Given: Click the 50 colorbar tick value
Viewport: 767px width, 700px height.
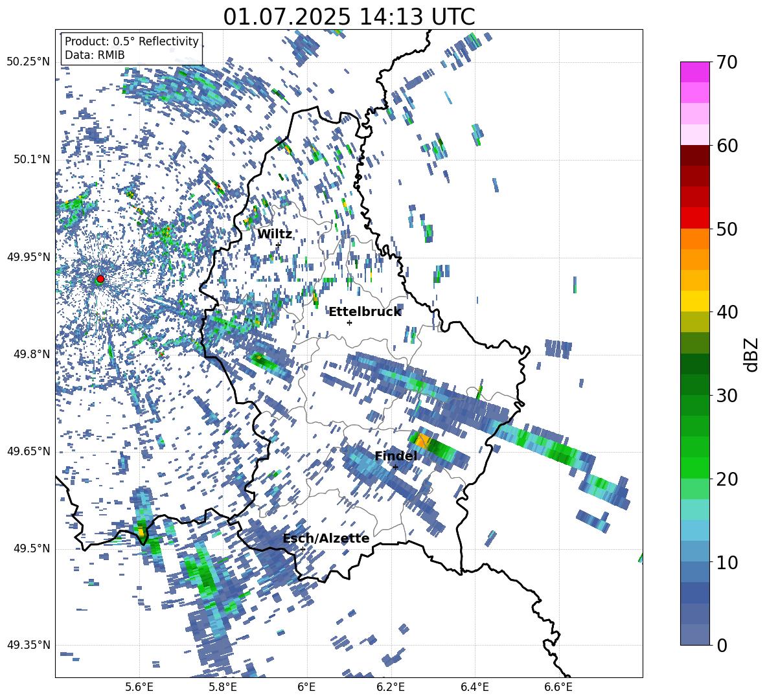Looking at the screenshot, I should (x=727, y=229).
